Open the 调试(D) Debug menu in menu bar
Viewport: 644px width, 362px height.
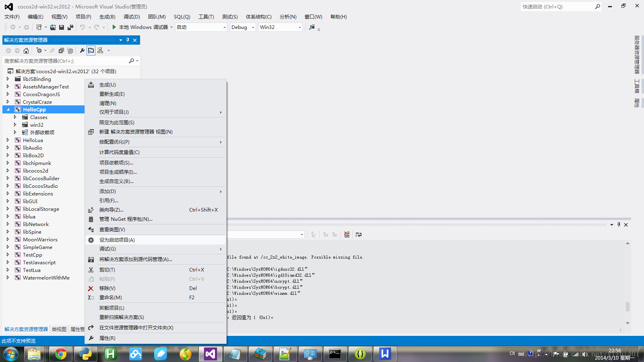tap(132, 17)
